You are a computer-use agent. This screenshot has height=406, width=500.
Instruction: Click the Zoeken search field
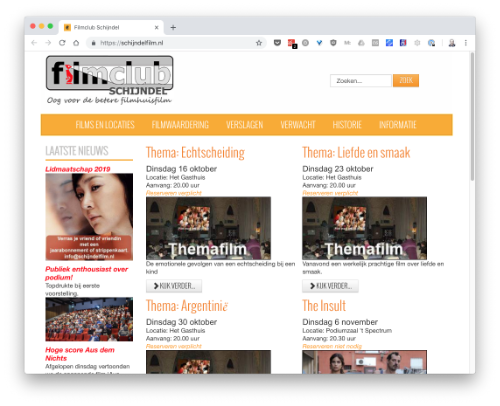[x=361, y=81]
